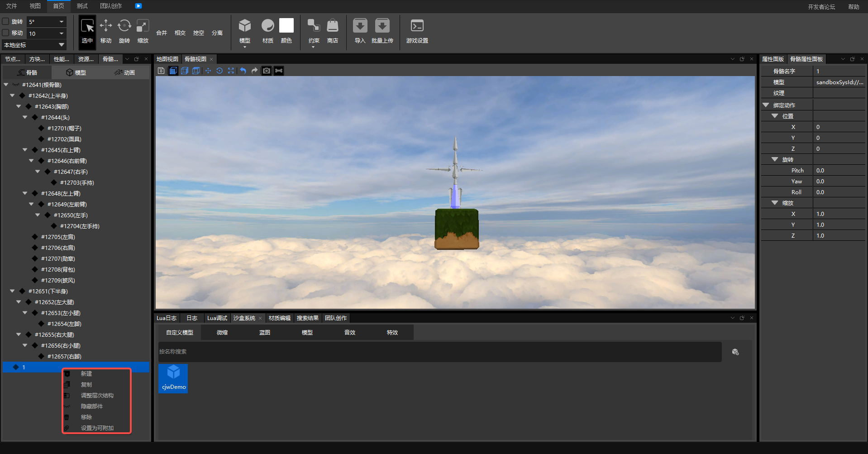This screenshot has width=868, height=454.
Task: Switch to the 地图视图 tab
Action: [167, 59]
